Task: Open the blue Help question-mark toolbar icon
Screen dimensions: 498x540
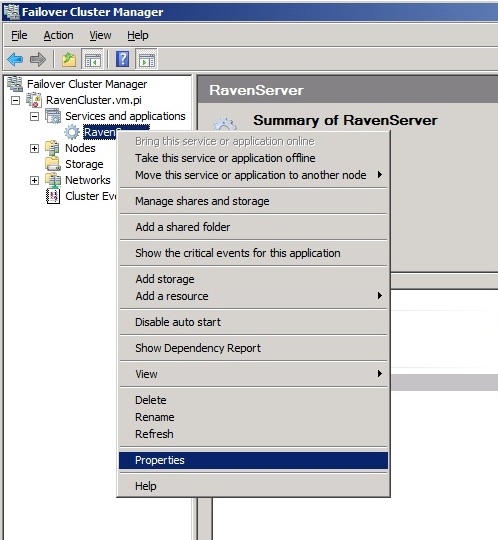Action: pyautogui.click(x=123, y=59)
